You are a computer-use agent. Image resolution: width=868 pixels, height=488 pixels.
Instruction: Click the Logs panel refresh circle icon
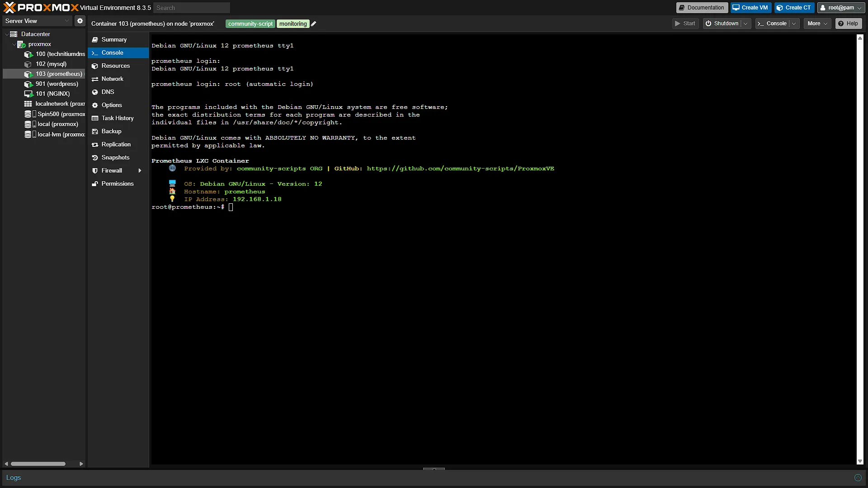coord(858,478)
